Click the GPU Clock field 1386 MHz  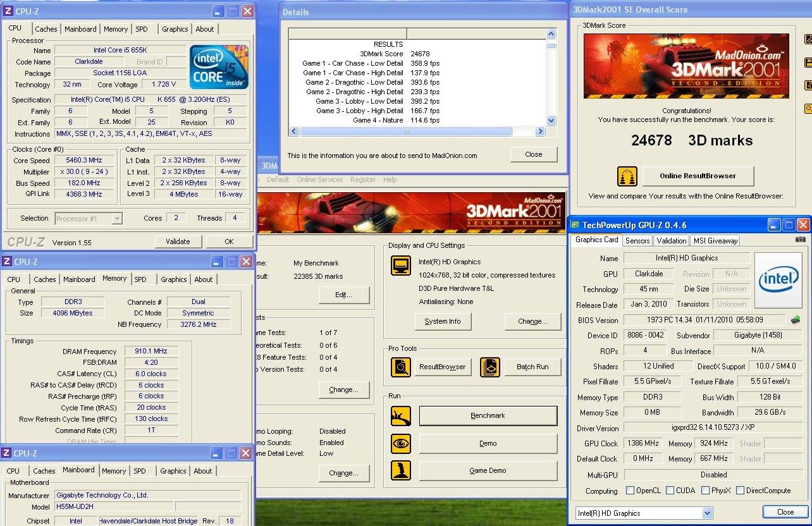(642, 443)
